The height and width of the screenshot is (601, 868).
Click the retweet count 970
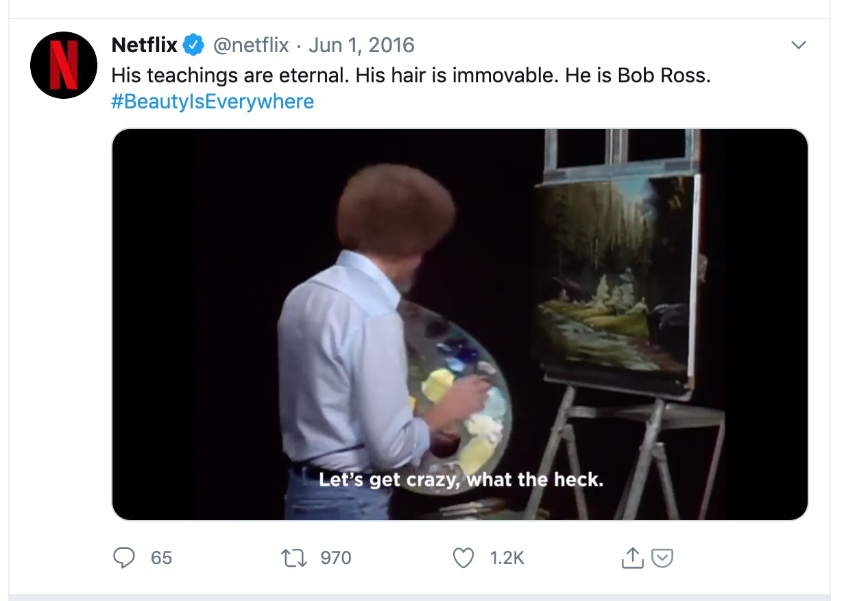coord(335,558)
